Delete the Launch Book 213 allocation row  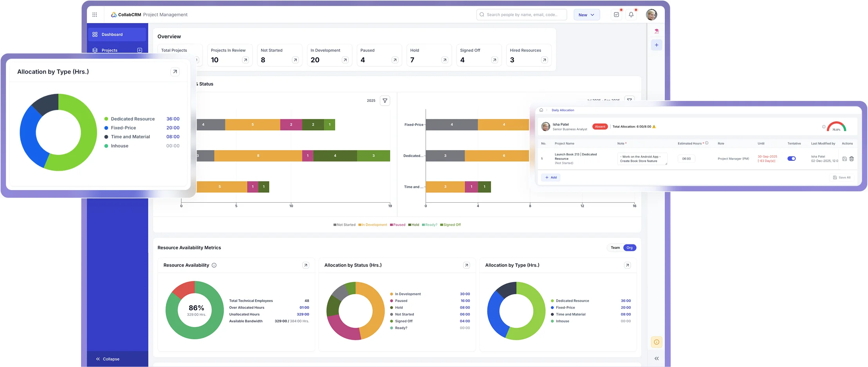852,158
